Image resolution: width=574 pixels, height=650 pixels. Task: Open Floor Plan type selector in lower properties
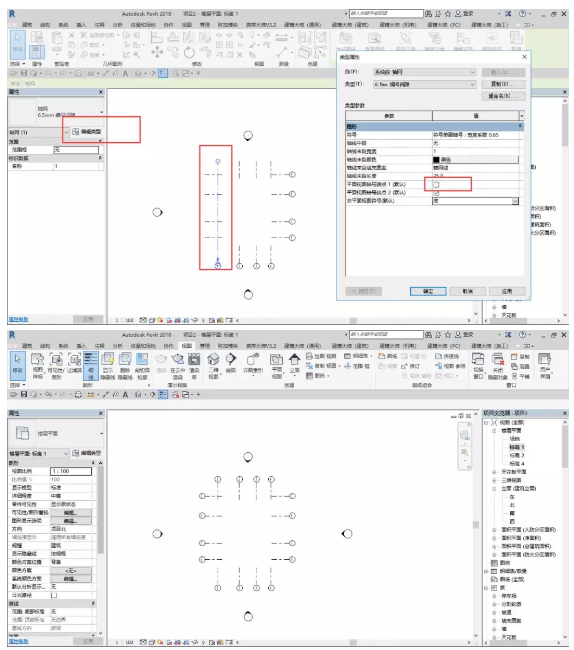click(102, 434)
